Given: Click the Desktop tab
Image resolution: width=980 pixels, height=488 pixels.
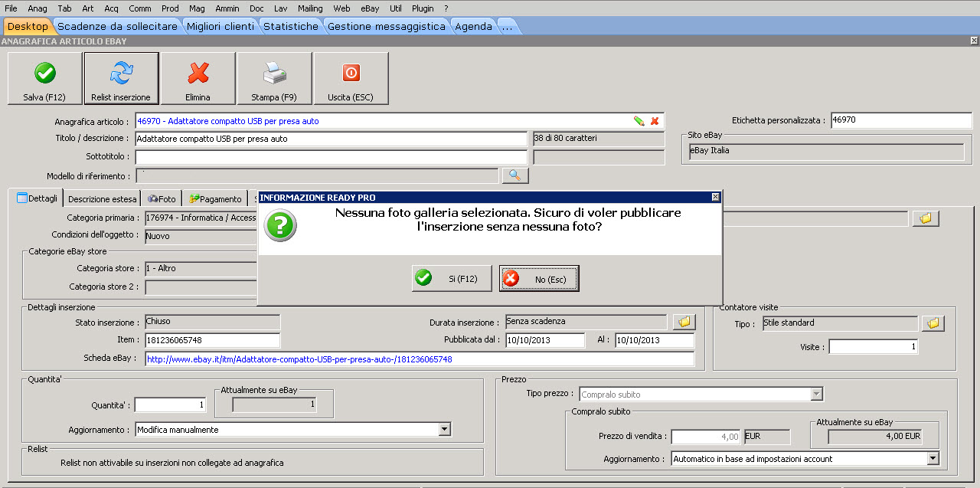Looking at the screenshot, I should point(28,26).
